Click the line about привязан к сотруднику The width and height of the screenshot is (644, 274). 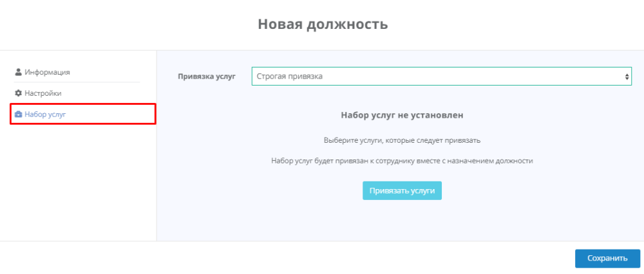[x=402, y=161]
